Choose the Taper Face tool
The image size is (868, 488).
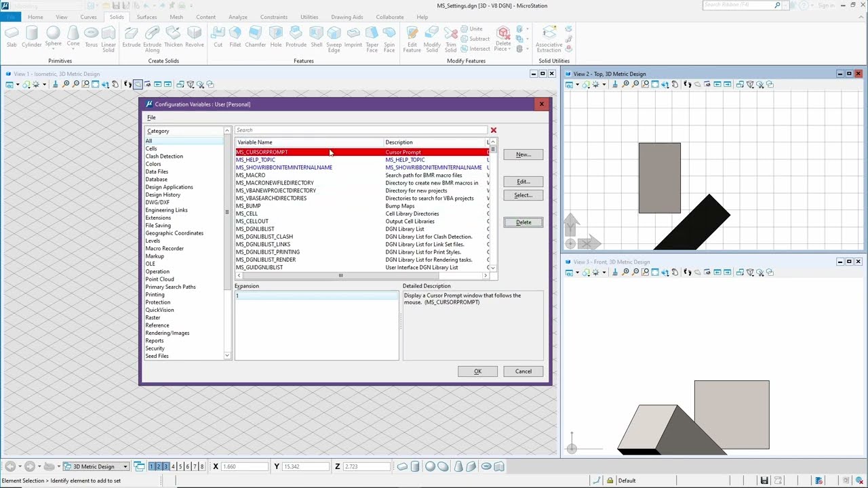tap(372, 39)
